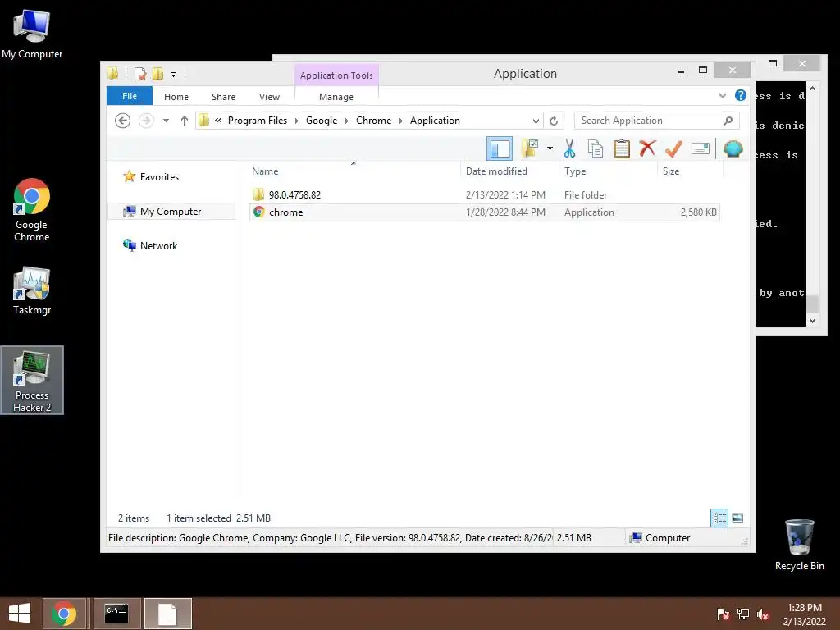Open the Manage ribbon tab
The height and width of the screenshot is (630, 840).
336,97
